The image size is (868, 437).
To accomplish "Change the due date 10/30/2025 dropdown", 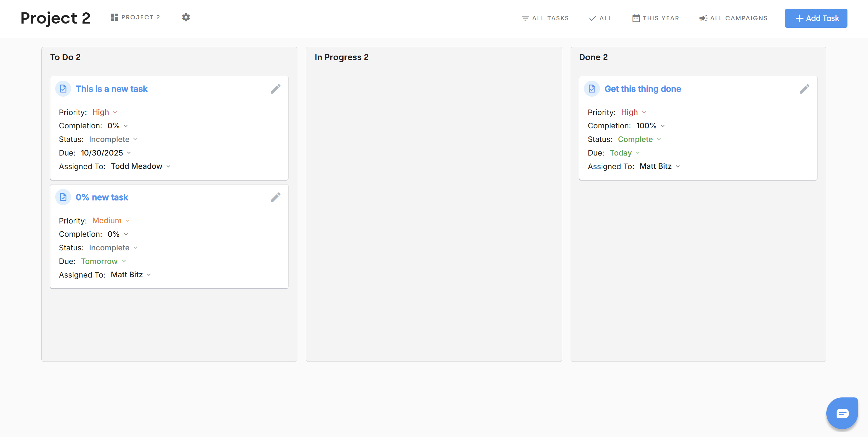I will click(x=105, y=153).
